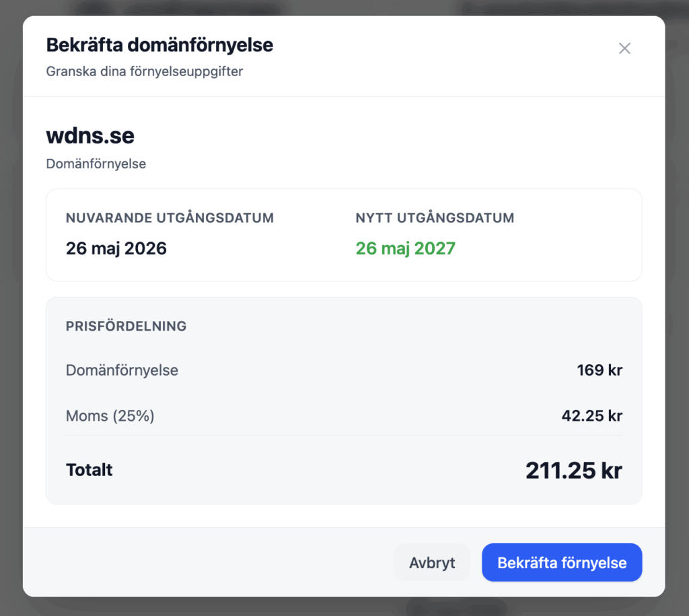Click the Moms (25%) row label
The image size is (689, 616).
click(x=110, y=416)
